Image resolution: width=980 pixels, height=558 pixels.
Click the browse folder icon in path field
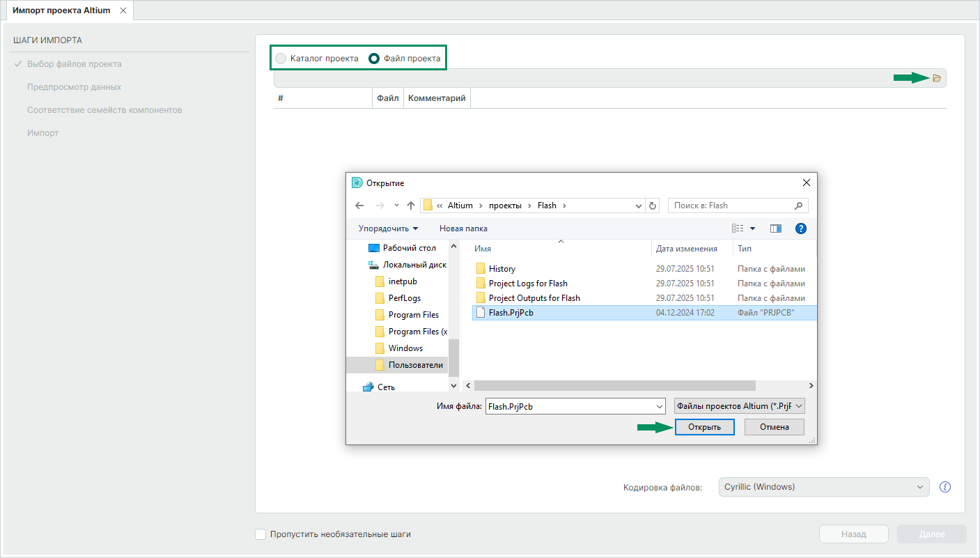point(936,78)
